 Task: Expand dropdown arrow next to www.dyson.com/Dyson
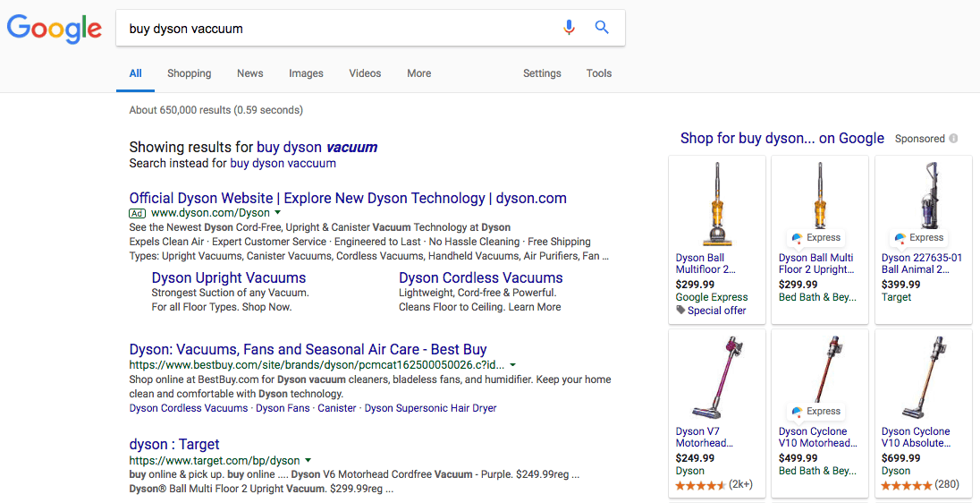point(278,213)
